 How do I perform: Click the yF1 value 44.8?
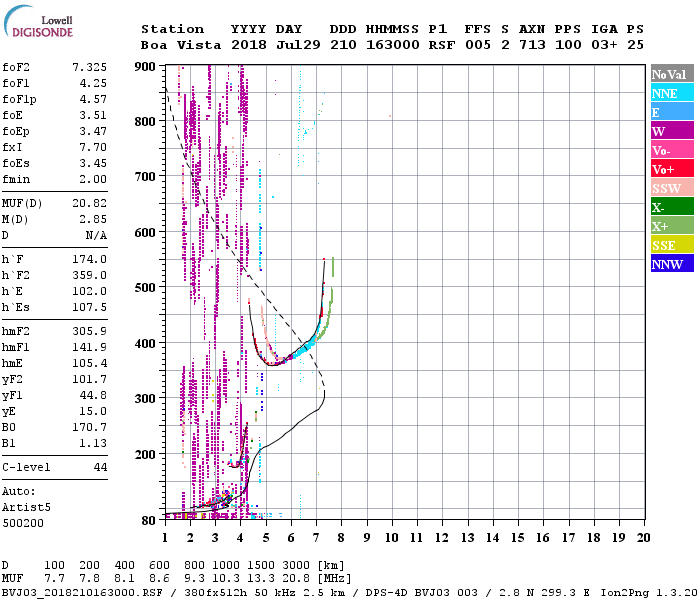pos(93,396)
